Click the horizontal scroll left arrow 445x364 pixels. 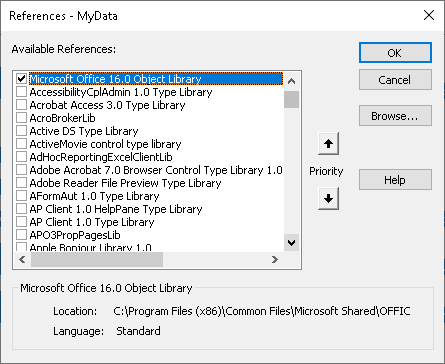pyautogui.click(x=22, y=259)
